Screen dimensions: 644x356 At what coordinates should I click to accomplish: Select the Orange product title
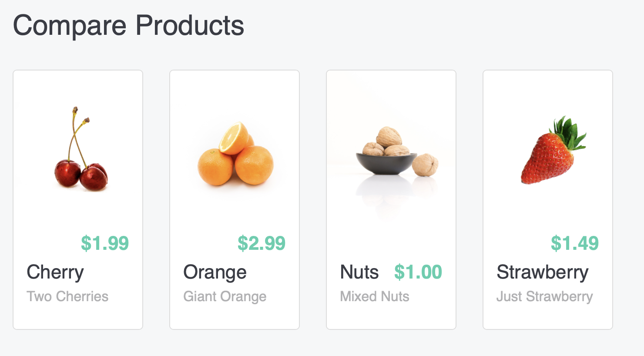[215, 272]
